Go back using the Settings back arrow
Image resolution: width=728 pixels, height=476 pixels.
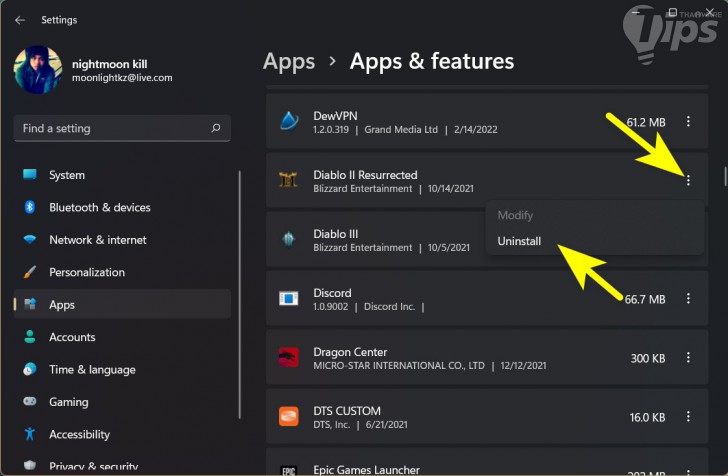(20, 20)
